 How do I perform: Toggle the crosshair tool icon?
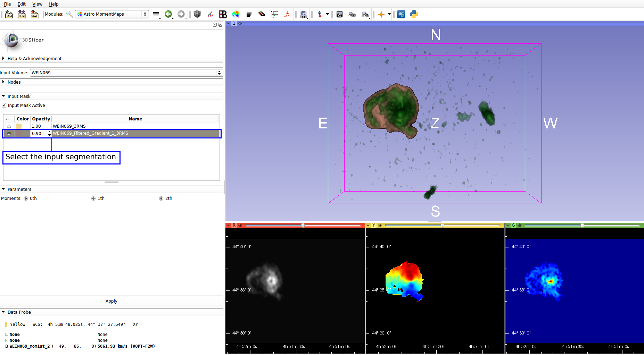coord(381,14)
